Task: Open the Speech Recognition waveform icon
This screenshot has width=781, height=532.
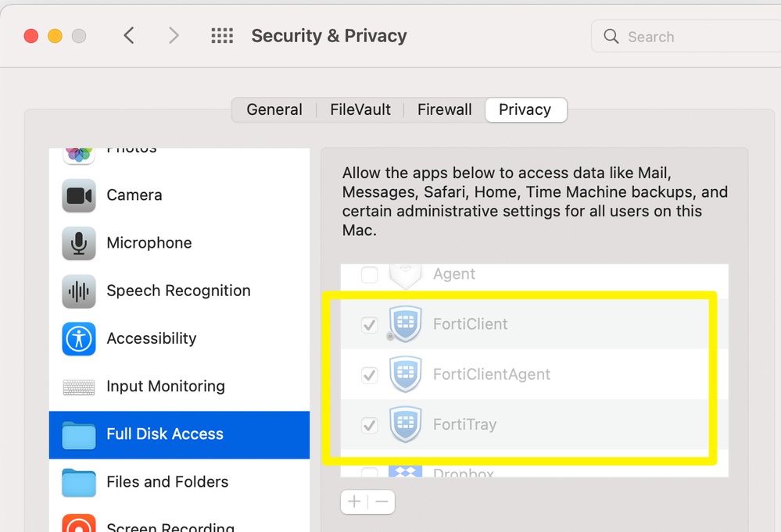Action: tap(79, 291)
